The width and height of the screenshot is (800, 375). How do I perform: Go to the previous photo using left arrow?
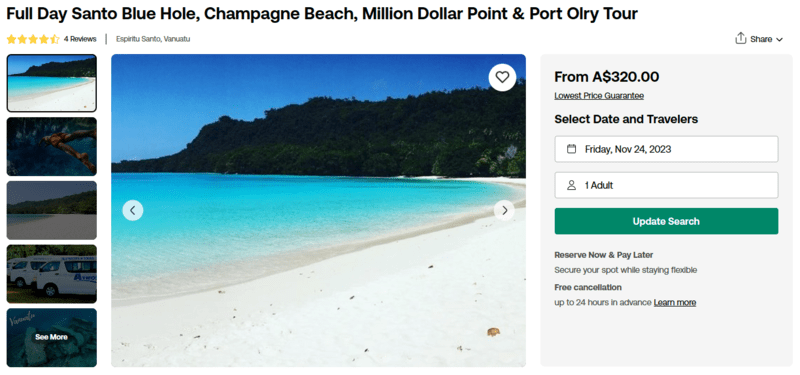[x=133, y=210]
